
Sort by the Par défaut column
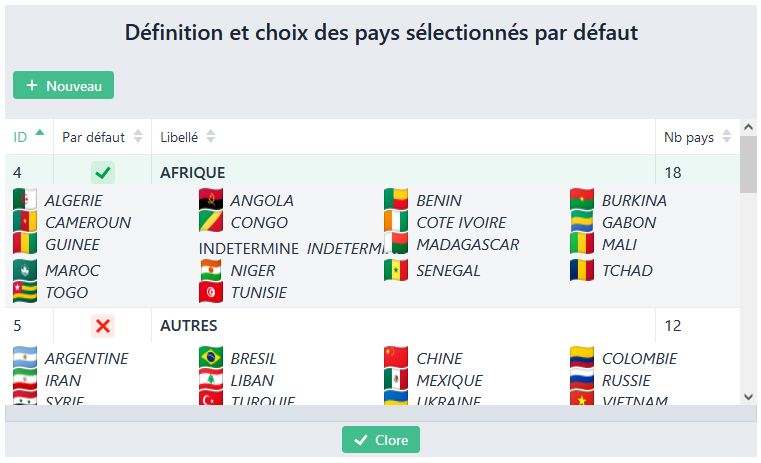tap(102, 137)
